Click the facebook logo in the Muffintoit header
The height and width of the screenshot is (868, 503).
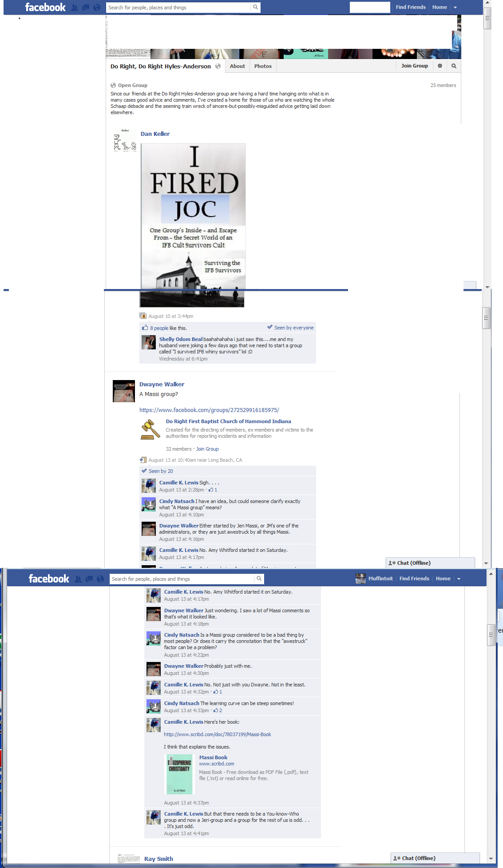(49, 579)
